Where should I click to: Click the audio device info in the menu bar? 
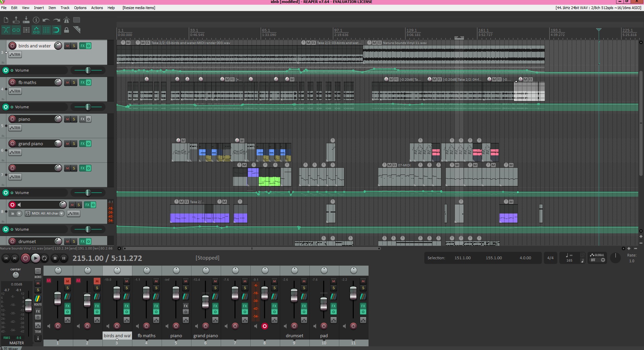click(598, 8)
